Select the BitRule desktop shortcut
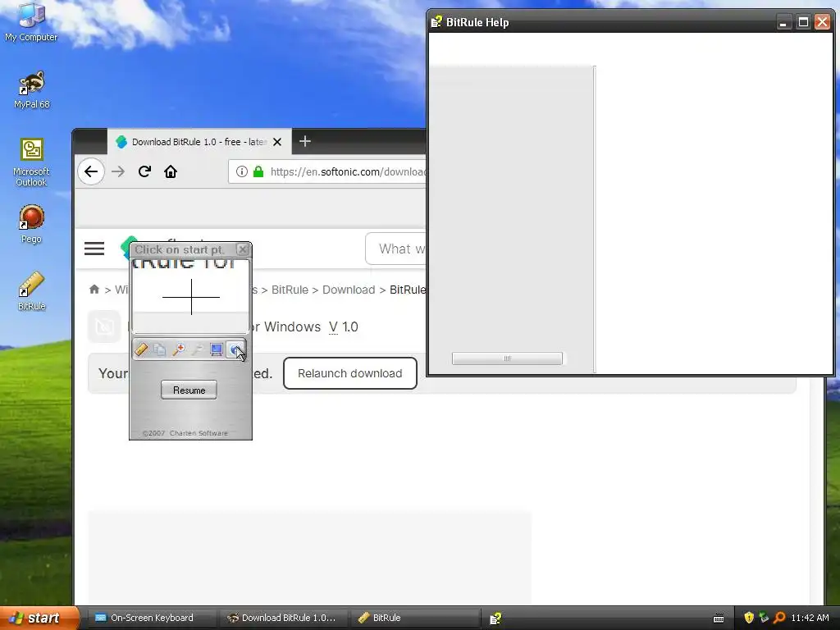840x630 pixels. [x=31, y=291]
